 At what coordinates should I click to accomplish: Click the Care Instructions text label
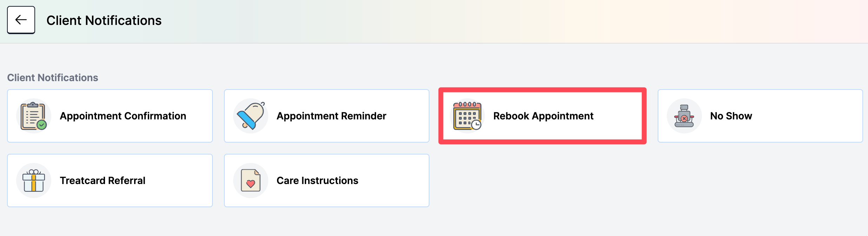pyautogui.click(x=317, y=181)
